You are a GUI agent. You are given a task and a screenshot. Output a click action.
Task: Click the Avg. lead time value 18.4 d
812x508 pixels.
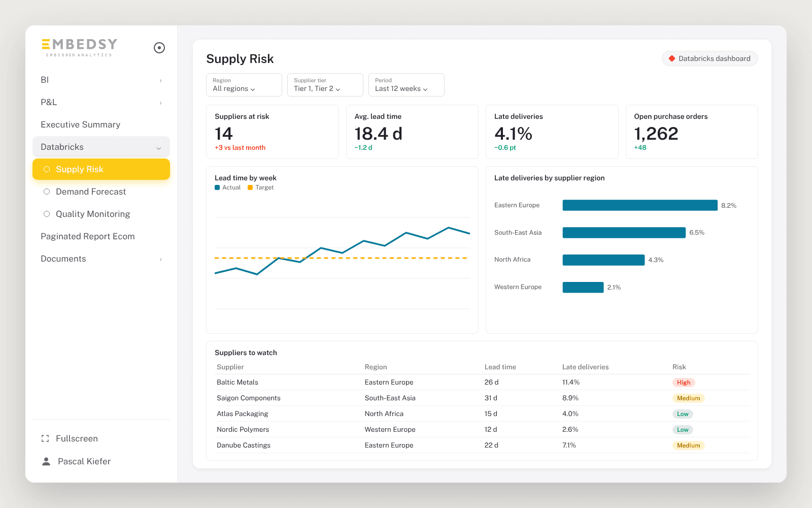[x=379, y=134]
